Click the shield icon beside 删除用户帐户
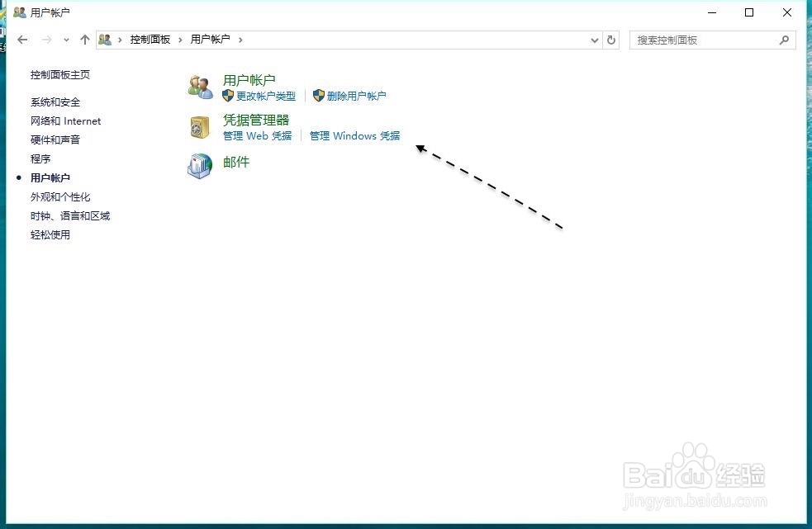Image resolution: width=812 pixels, height=529 pixels. [x=319, y=96]
